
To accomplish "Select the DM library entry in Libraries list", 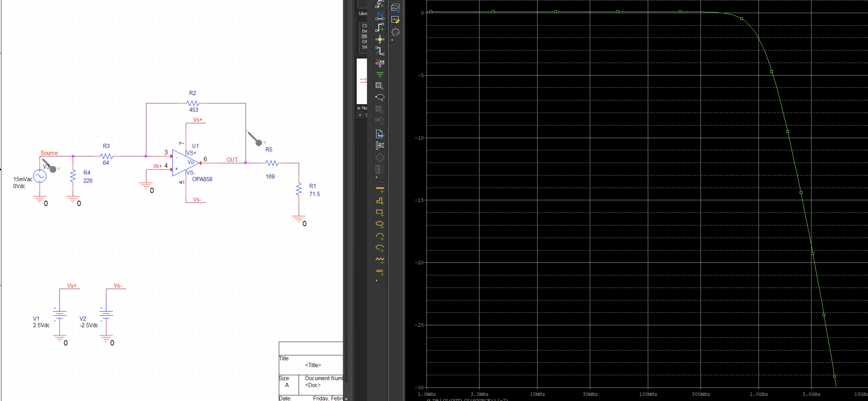I will [x=364, y=36].
